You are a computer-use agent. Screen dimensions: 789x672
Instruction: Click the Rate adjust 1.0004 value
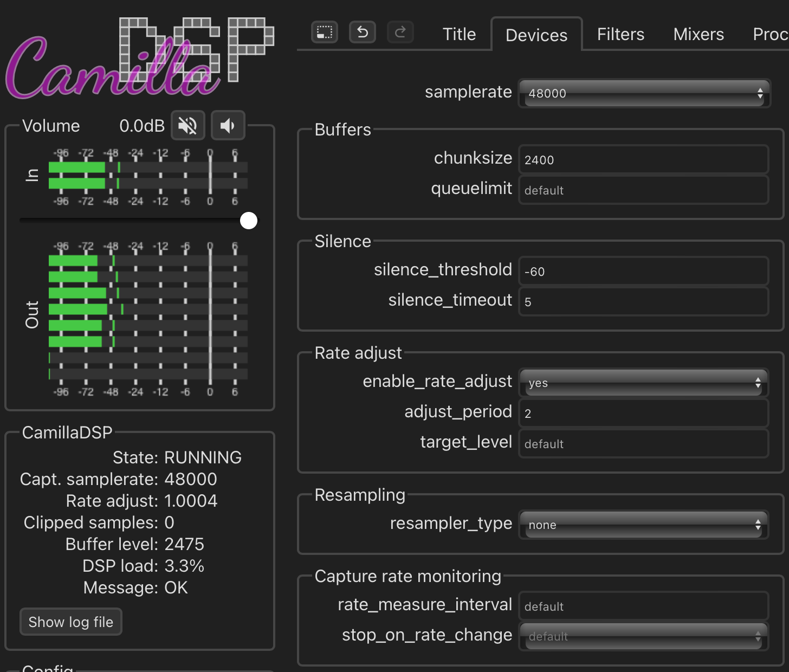pos(191,501)
